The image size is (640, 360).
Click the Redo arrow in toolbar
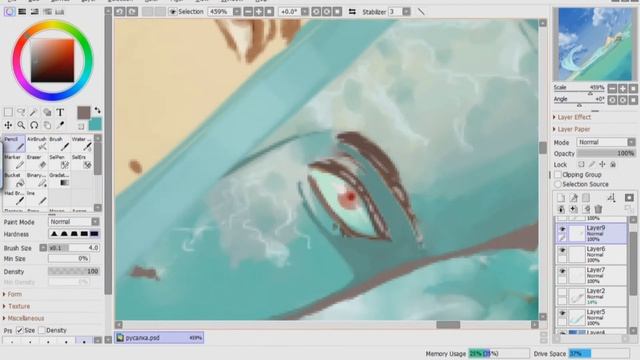132,12
